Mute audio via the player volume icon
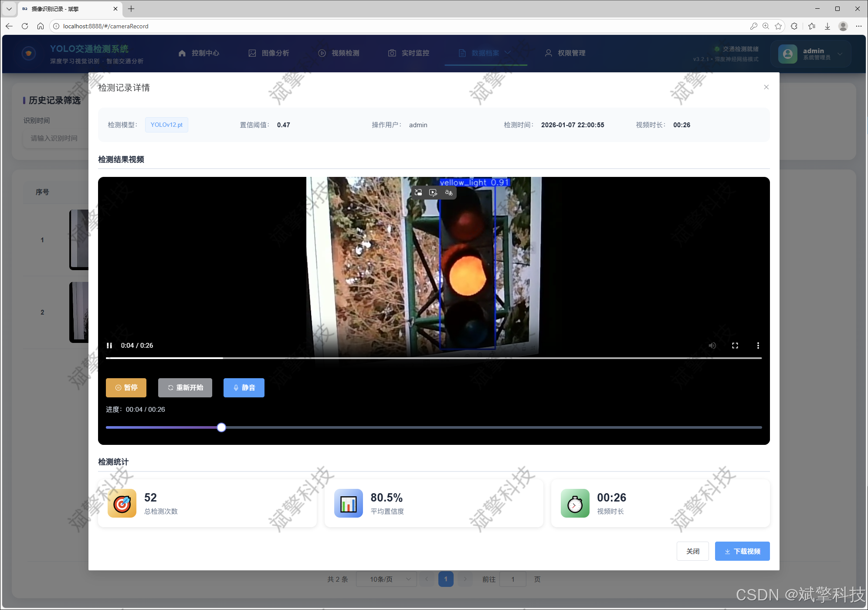This screenshot has height=610, width=868. 712,346
